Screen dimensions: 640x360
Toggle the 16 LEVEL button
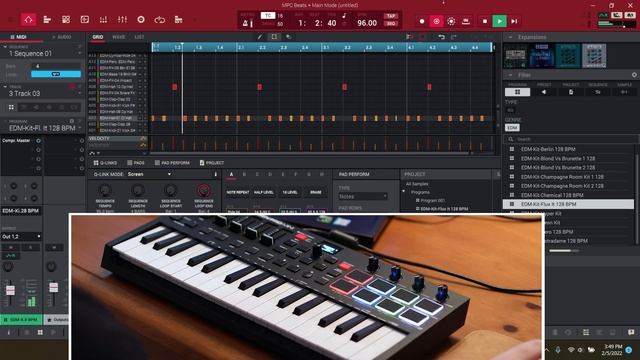pyautogui.click(x=290, y=192)
